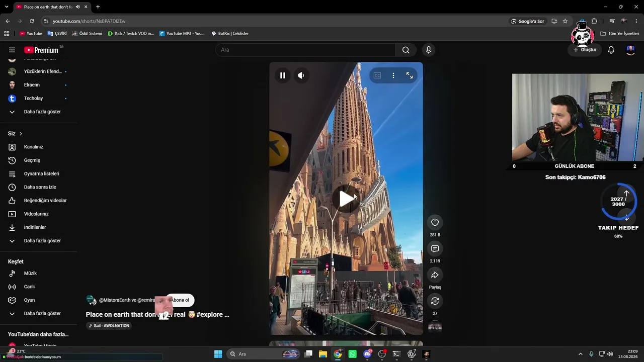Open Discord from the taskbar
Screen dimensions: 644x362
coord(367,354)
